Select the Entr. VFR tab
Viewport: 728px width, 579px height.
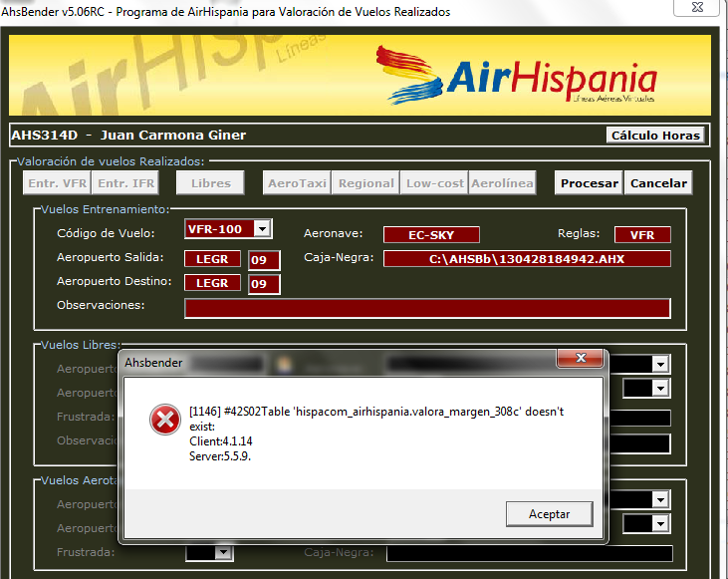57,183
